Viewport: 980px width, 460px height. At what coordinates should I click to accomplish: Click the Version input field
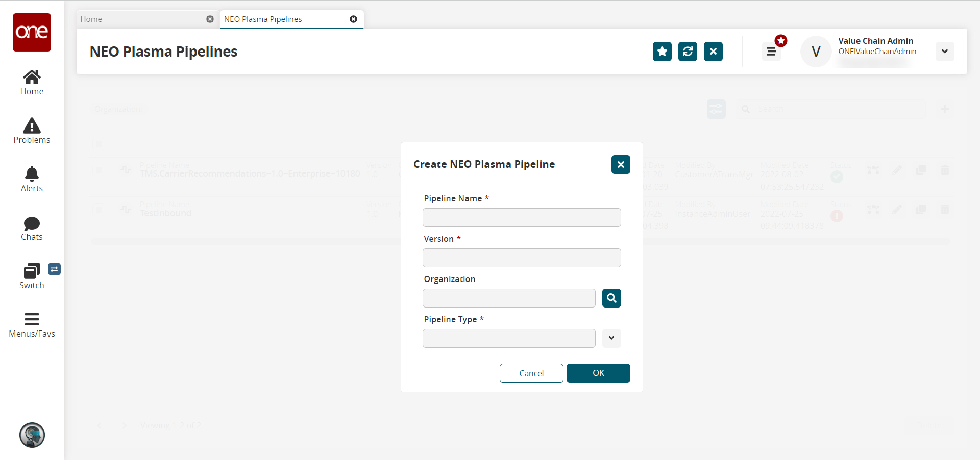[522, 258]
